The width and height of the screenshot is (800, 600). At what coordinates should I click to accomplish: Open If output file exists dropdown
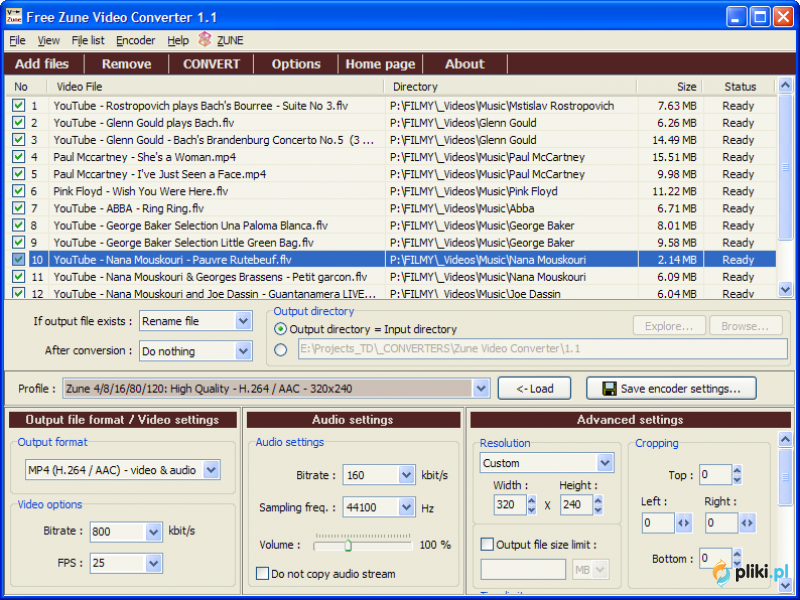[x=243, y=321]
